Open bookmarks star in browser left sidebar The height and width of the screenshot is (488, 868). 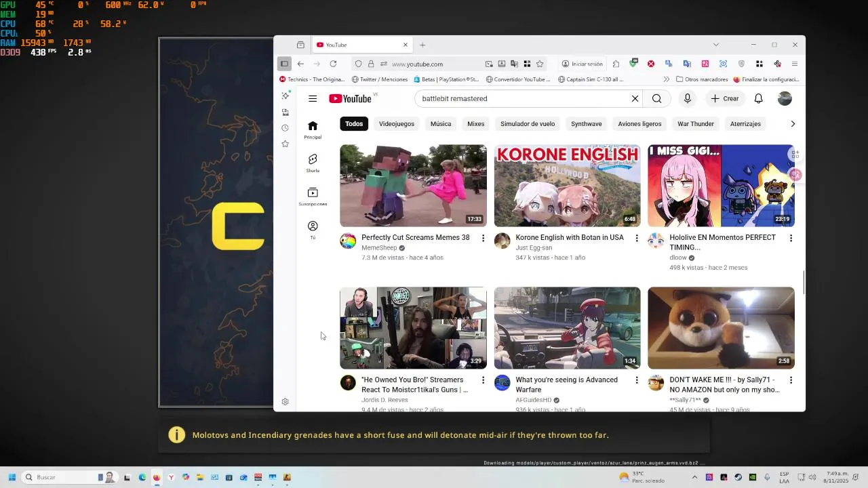[x=285, y=144]
